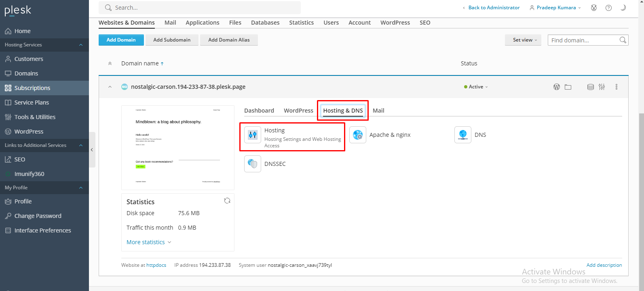
Task: Collapse the Hosting Services sidebar section
Action: [81, 45]
